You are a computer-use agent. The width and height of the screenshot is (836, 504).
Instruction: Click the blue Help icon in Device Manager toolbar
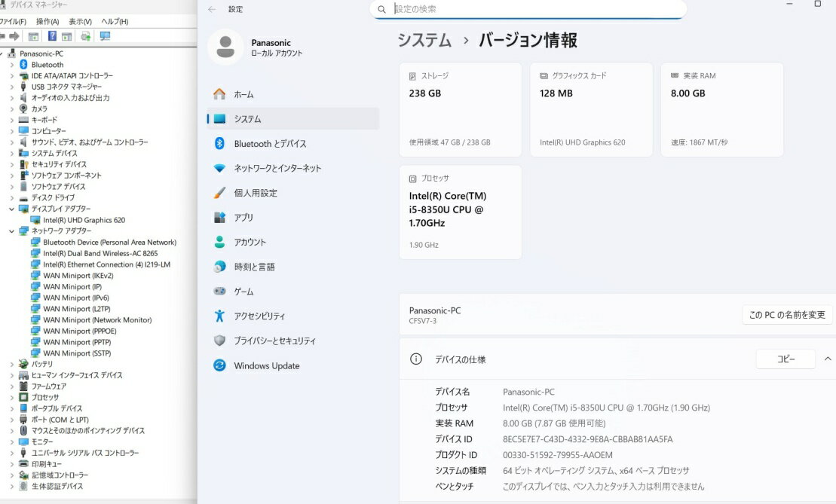tap(52, 36)
